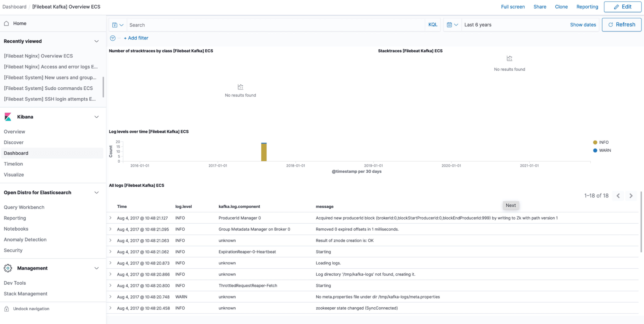
Task: Click the Kibana logo in the sidebar
Action: coord(8,116)
